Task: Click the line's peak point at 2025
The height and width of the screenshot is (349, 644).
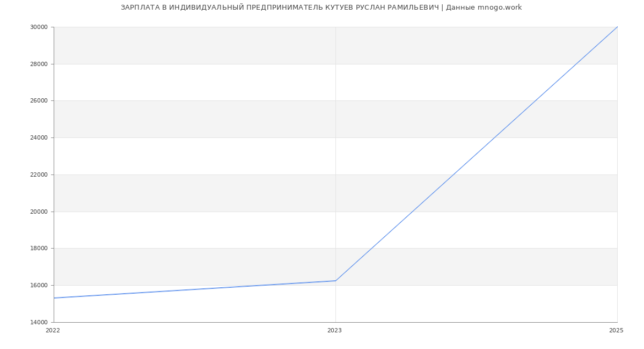Action: 617,27
